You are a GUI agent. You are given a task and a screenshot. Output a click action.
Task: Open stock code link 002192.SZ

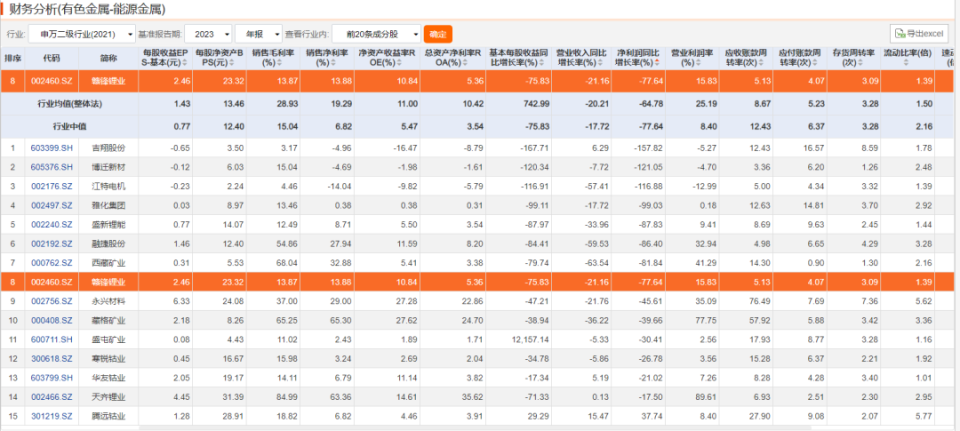coord(51,244)
